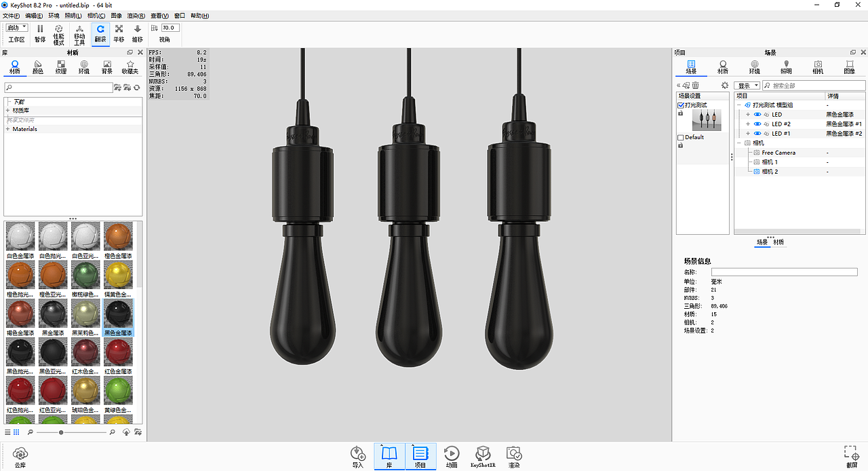
Task: Open the 编辑 edit menu
Action: [34, 15]
